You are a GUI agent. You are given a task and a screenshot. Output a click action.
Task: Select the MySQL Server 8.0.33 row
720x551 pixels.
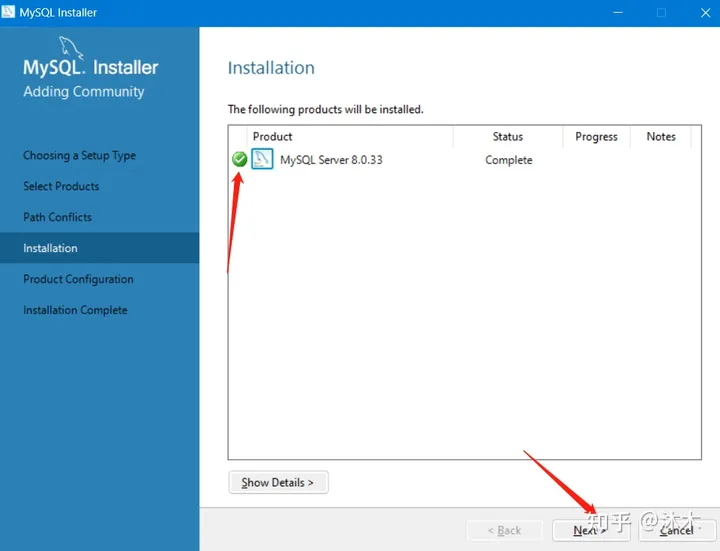coord(464,159)
